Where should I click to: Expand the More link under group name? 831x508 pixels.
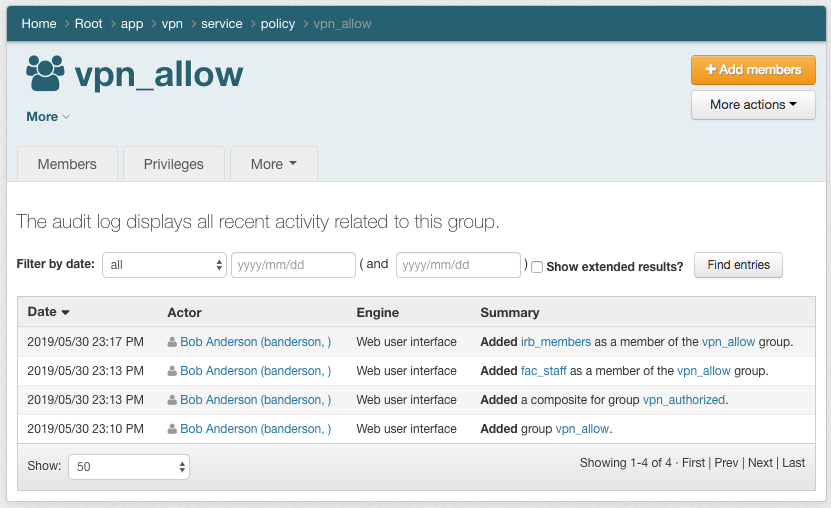pos(48,117)
